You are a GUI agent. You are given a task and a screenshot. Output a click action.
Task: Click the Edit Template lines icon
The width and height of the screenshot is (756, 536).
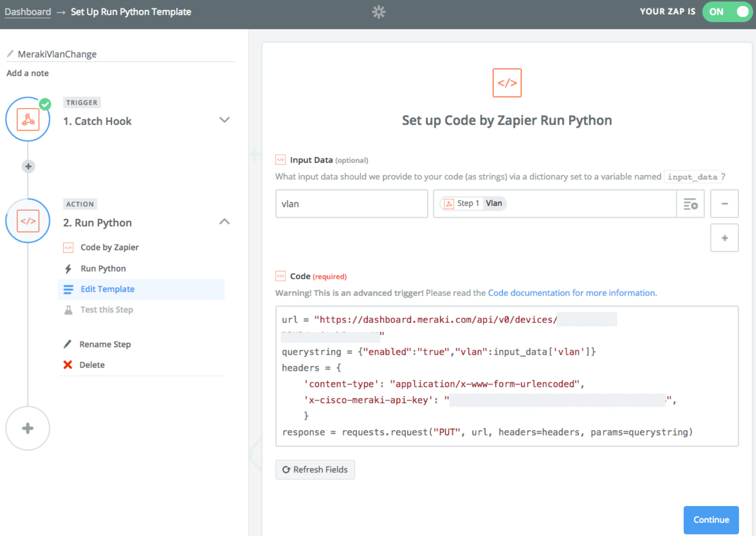68,289
